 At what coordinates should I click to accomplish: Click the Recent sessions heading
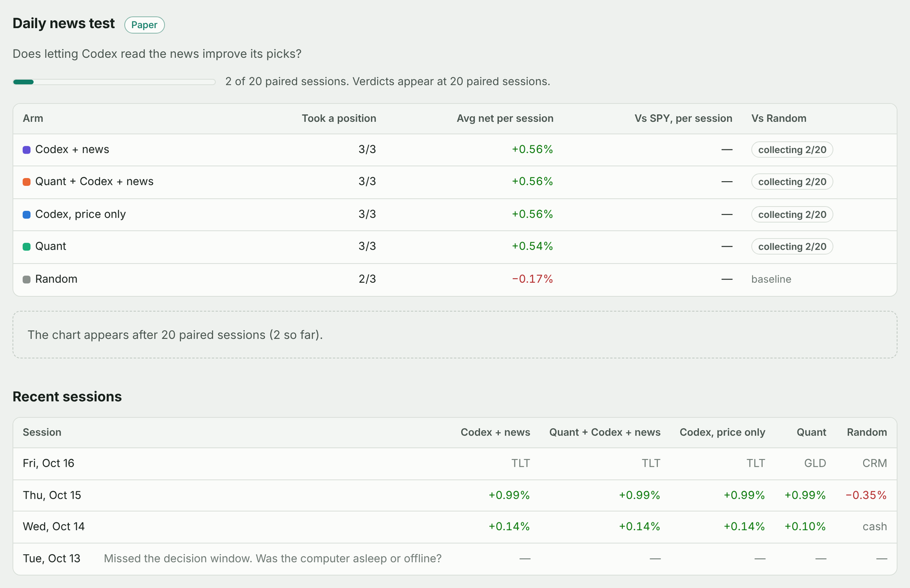tap(67, 396)
